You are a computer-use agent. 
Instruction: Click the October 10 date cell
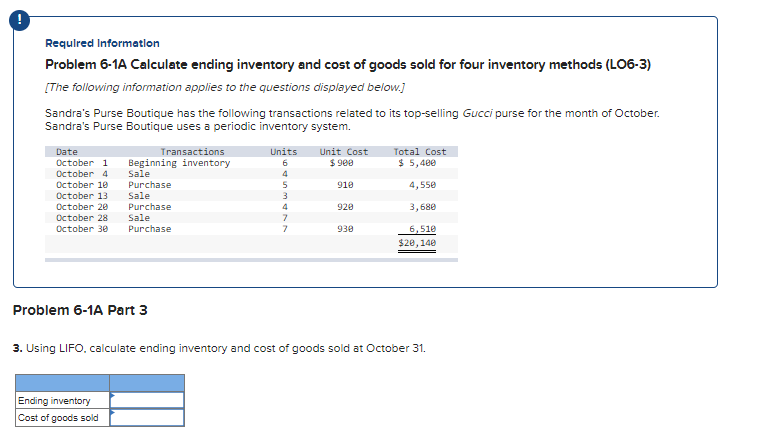[82, 185]
